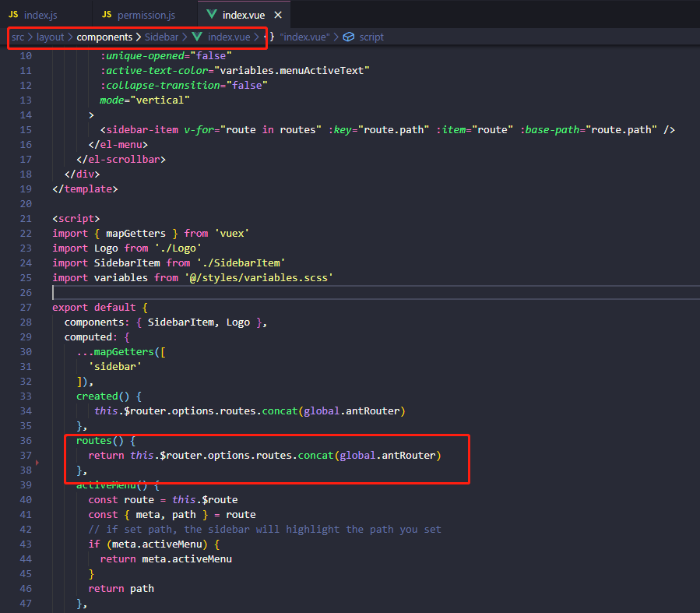Viewport: 700px width, 613px height.
Task: Click 'export default' on line 27
Action: [x=93, y=307]
